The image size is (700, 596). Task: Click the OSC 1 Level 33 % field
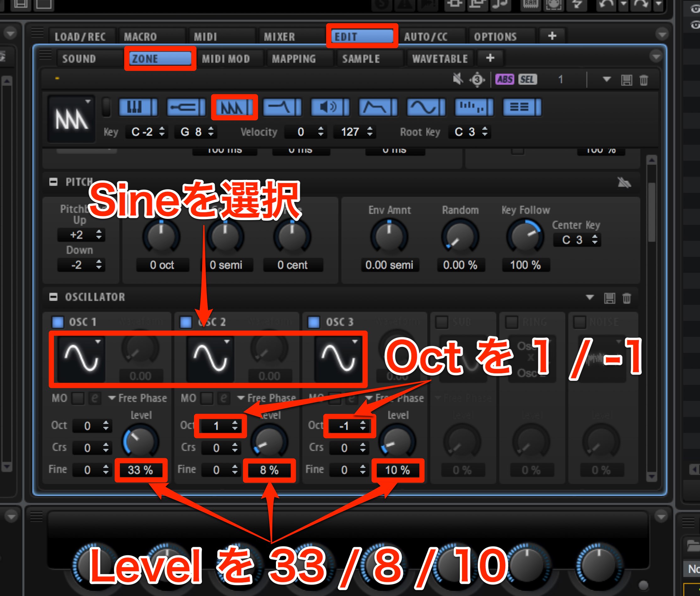pos(141,470)
